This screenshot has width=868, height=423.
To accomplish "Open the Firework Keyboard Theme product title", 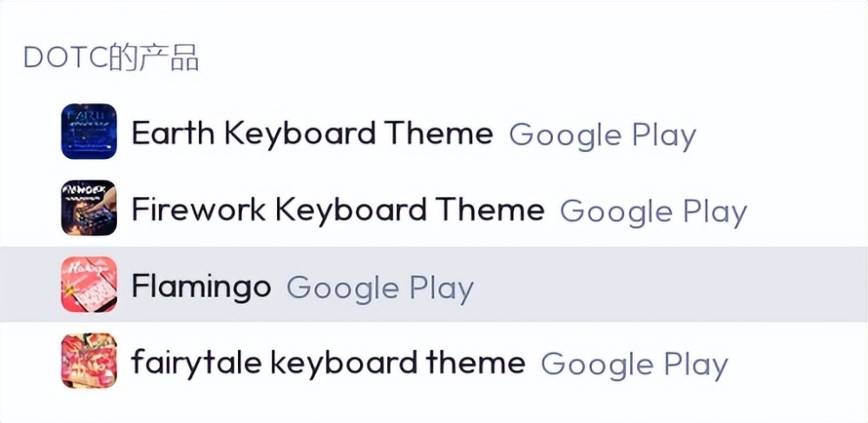I will (x=338, y=209).
